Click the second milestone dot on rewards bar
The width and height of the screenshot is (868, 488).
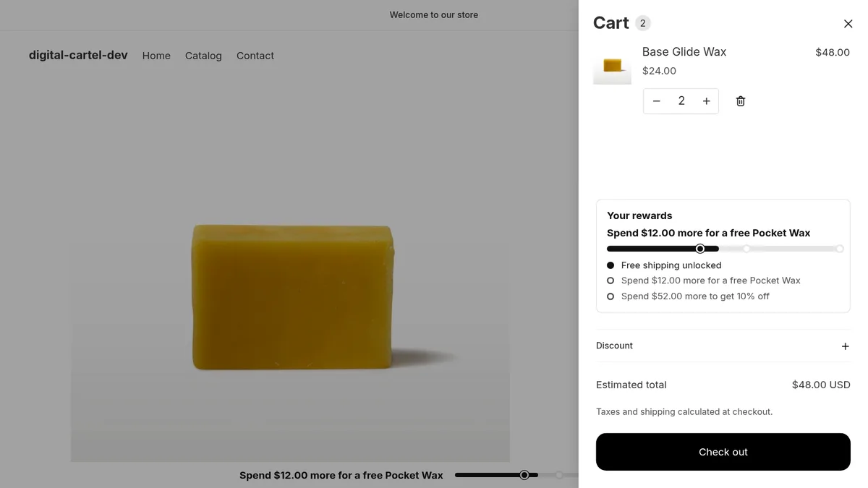click(746, 249)
